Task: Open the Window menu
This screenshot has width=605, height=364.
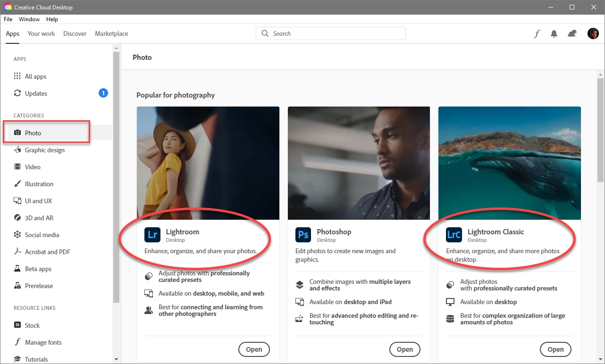Action: (29, 19)
